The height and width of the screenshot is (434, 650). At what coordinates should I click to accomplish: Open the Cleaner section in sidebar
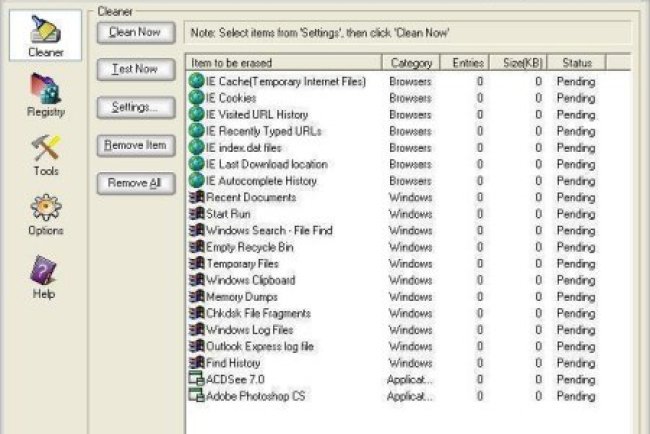tap(46, 36)
